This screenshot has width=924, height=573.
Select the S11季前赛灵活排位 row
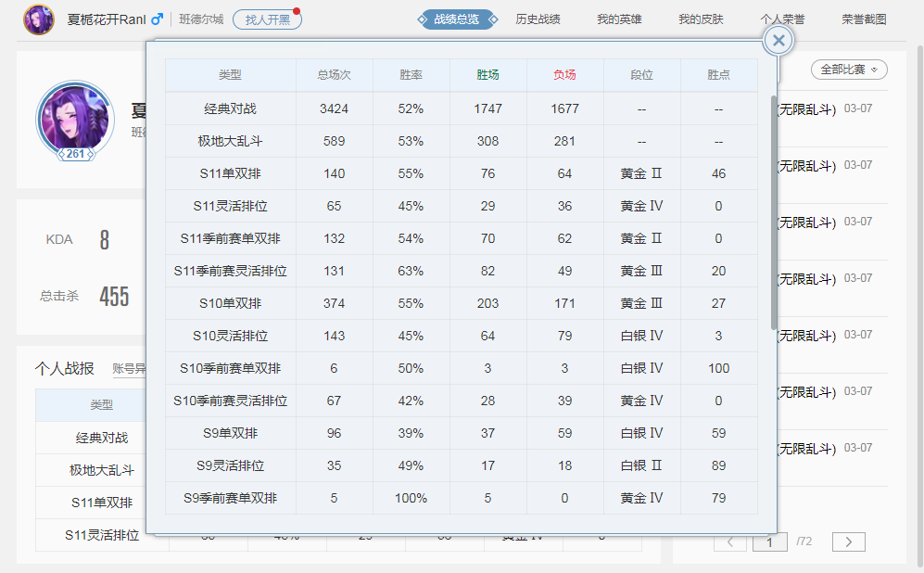[x=462, y=271]
